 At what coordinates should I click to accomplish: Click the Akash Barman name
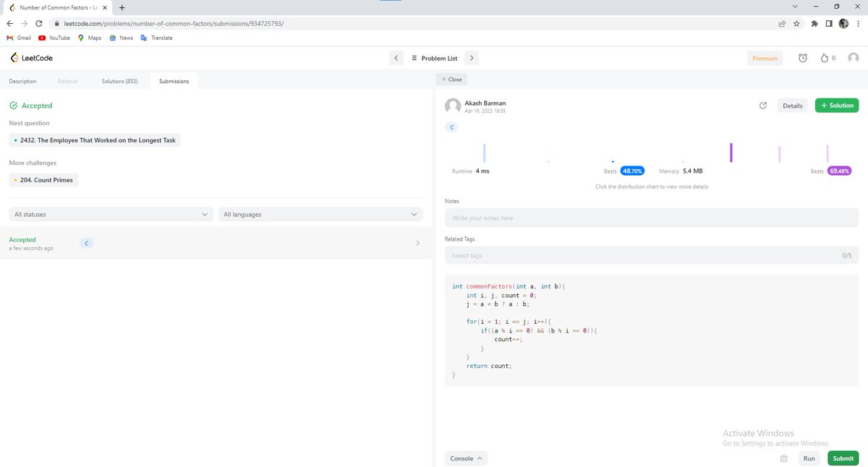coord(485,103)
